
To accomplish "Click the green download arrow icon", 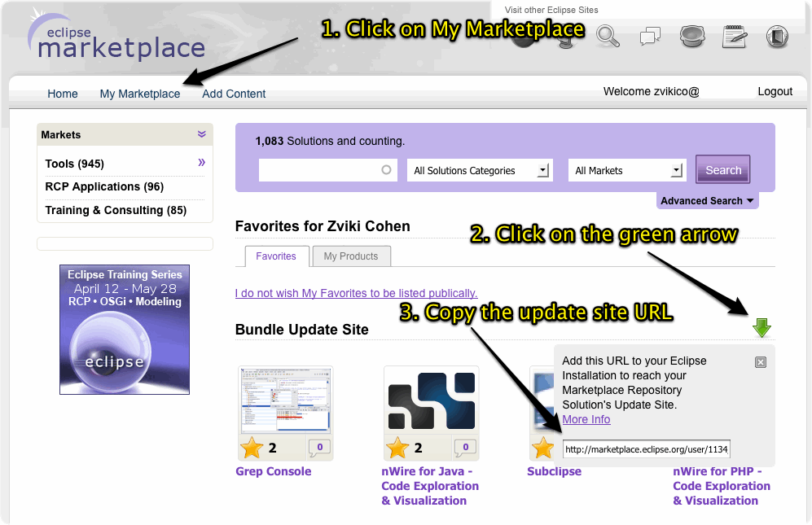I will tap(762, 328).
